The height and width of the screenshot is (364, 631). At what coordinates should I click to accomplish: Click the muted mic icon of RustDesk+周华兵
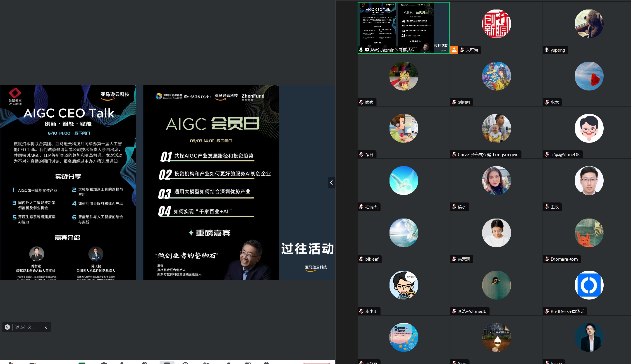click(547, 311)
